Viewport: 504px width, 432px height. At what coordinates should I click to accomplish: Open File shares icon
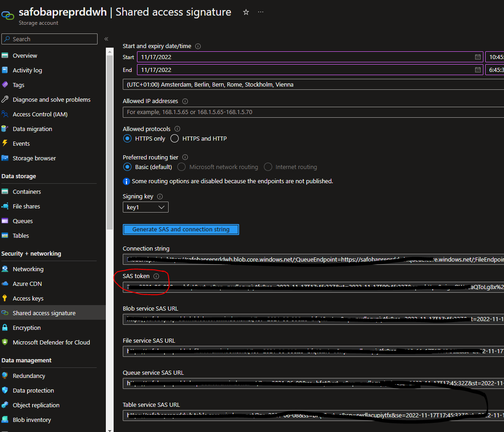click(x=5, y=206)
